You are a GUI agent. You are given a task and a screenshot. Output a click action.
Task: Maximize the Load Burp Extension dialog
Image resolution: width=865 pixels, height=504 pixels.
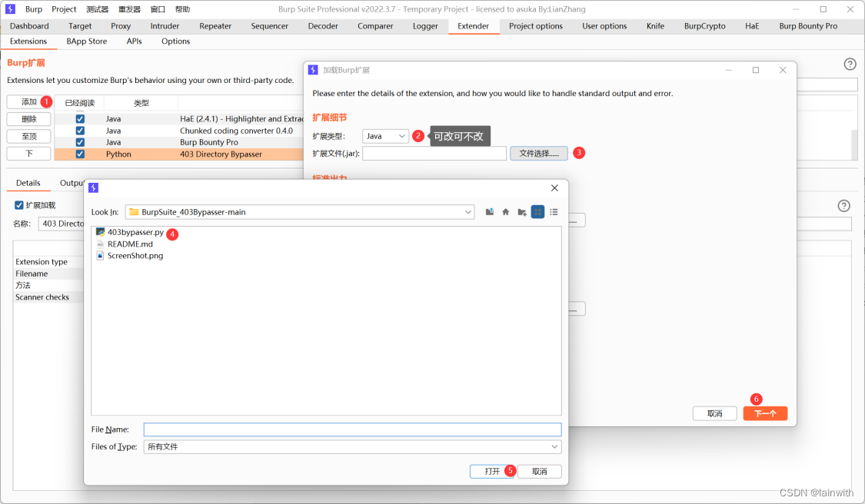(756, 70)
